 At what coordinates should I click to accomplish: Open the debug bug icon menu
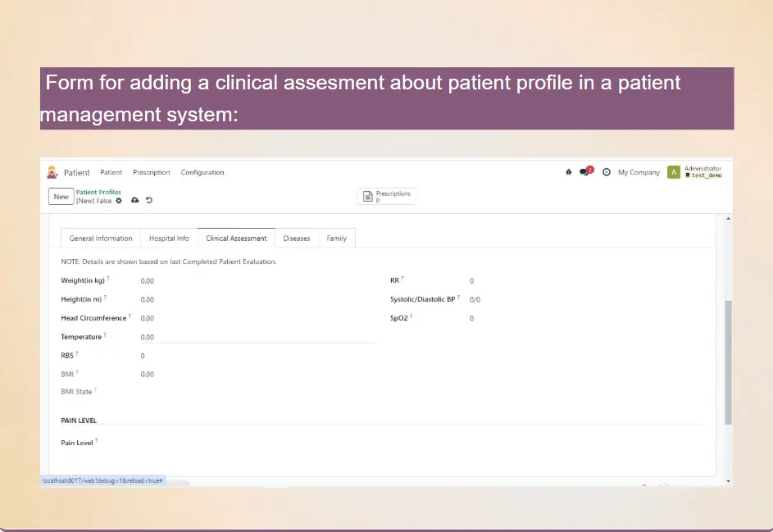569,172
